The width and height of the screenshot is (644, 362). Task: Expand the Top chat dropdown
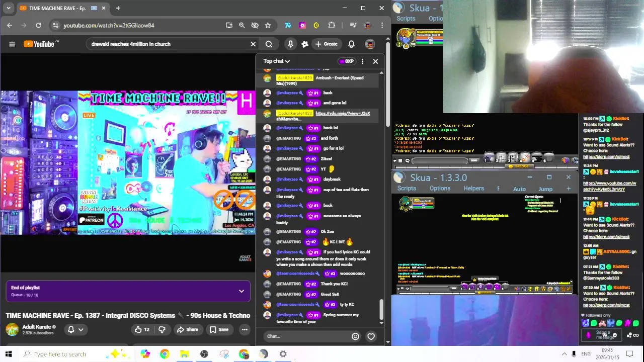(x=277, y=61)
